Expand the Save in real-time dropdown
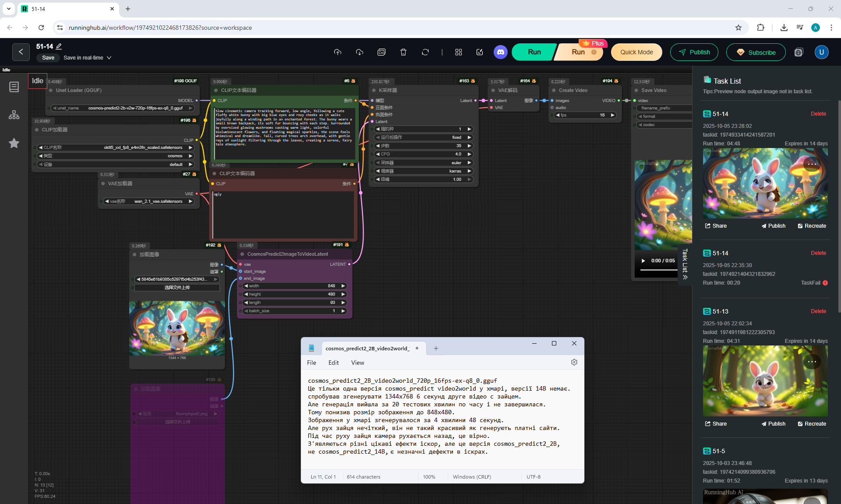Screen dimensions: 841x504 pos(109,58)
